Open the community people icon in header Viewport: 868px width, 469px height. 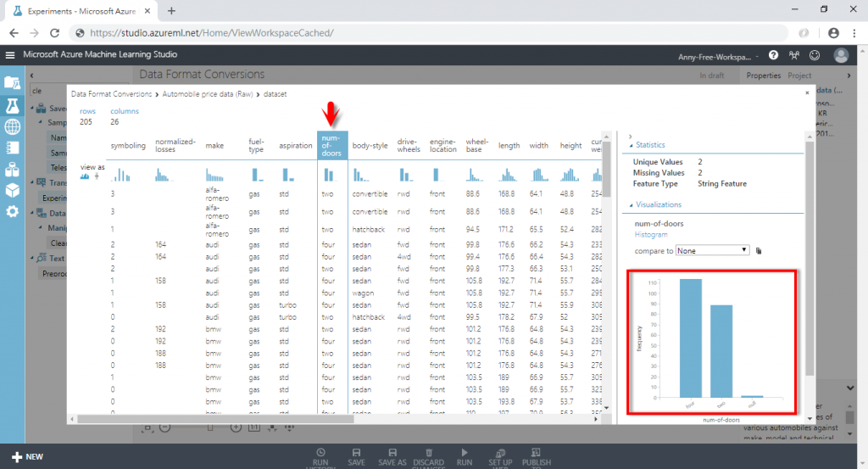pos(794,55)
